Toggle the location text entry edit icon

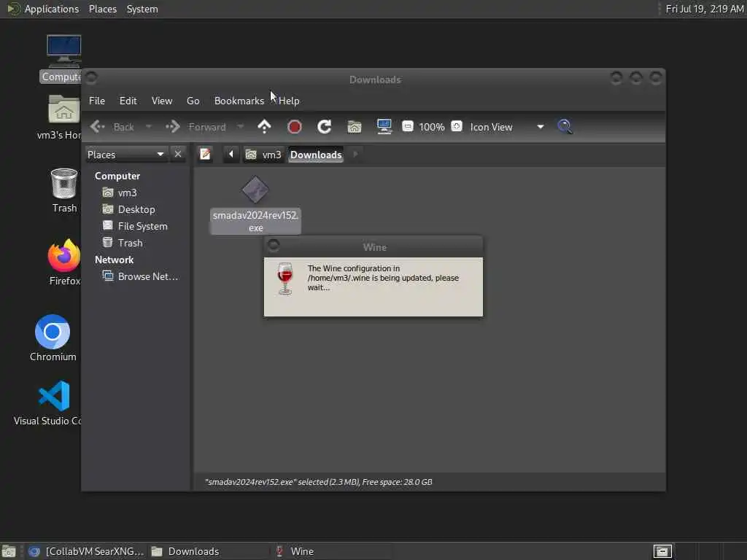click(x=205, y=155)
